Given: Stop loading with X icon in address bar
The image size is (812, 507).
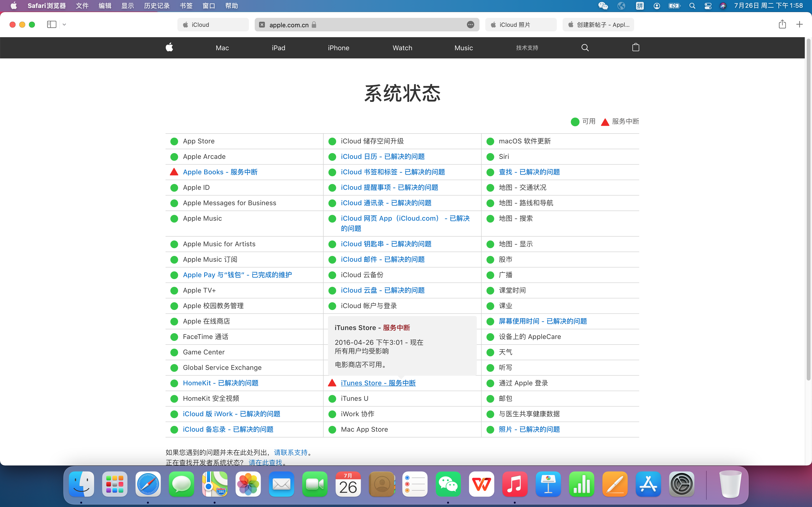Looking at the screenshot, I should (x=262, y=25).
